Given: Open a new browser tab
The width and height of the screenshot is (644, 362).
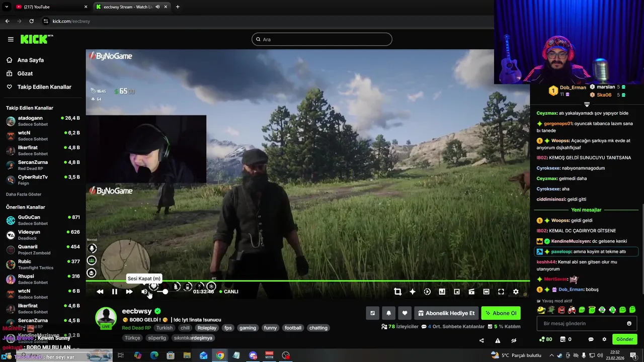Looking at the screenshot, I should 178,7.
